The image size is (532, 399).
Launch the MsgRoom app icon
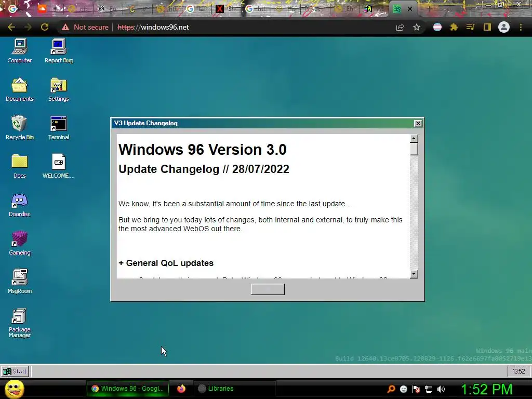coord(20,282)
